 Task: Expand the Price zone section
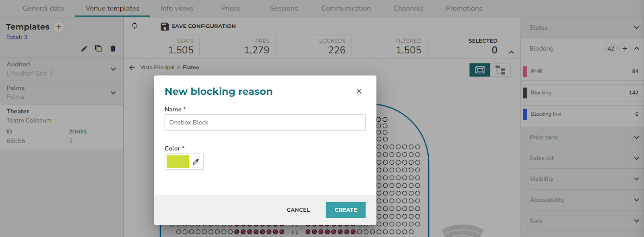[637, 137]
